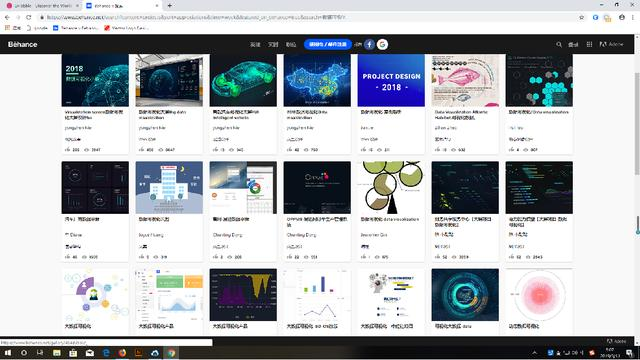The height and width of the screenshot is (360, 640).
Task: Open search via the magnifier icon
Action: tap(559, 44)
